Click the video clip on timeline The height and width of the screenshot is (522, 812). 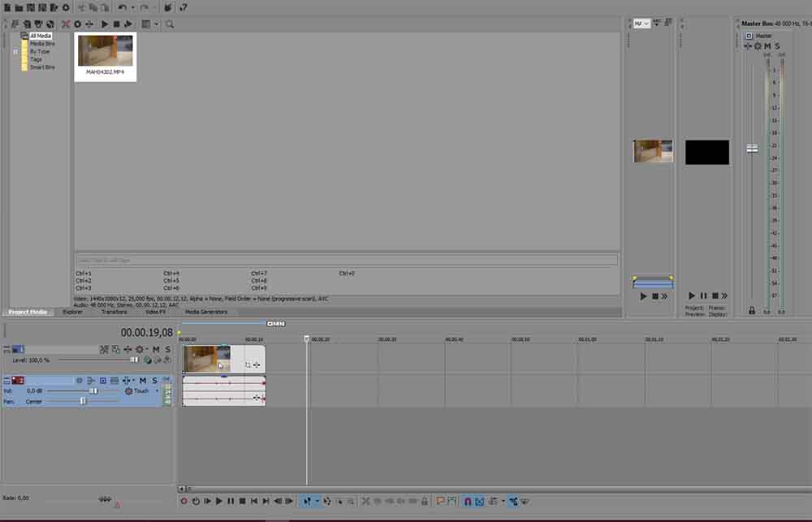point(224,359)
